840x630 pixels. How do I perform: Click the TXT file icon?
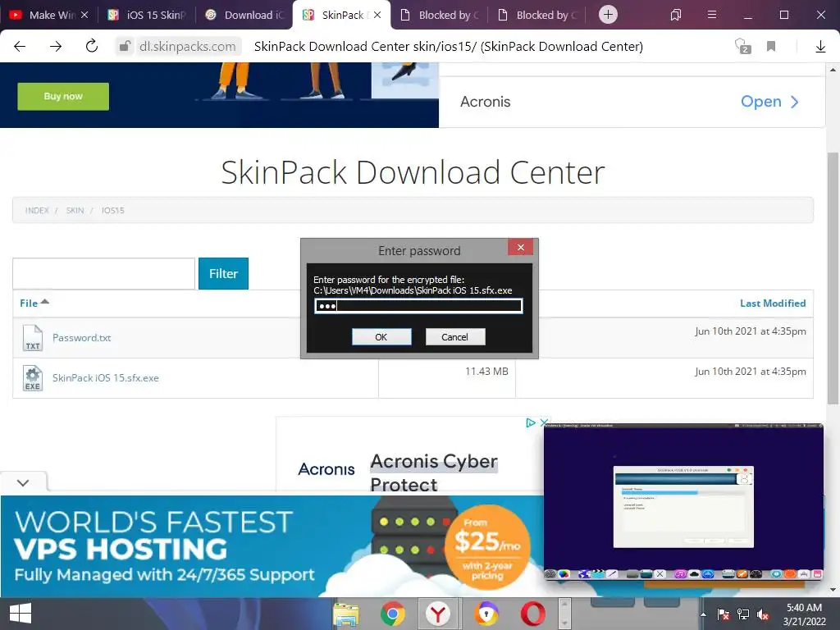tap(33, 338)
